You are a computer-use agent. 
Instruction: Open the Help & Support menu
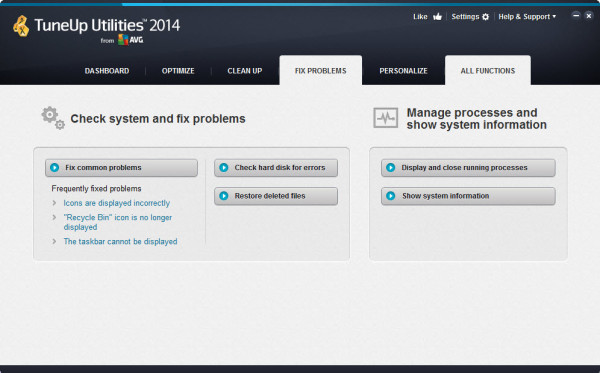527,17
